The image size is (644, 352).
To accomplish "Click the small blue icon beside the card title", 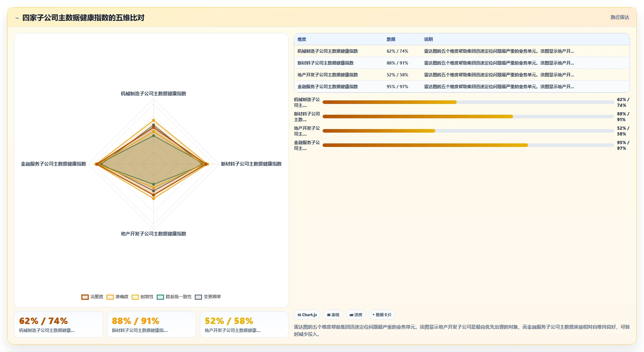I will [17, 18].
